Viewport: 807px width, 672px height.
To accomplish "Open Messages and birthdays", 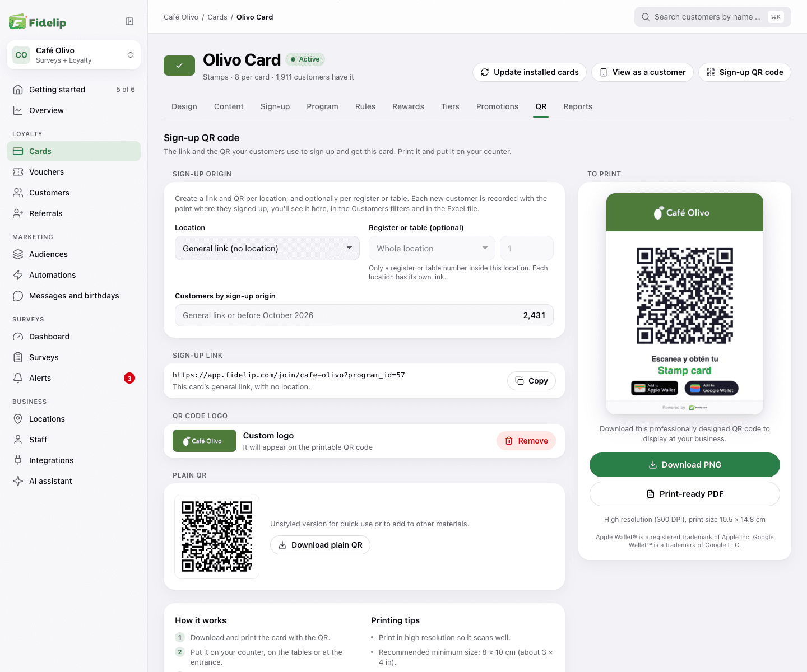I will pos(73,296).
